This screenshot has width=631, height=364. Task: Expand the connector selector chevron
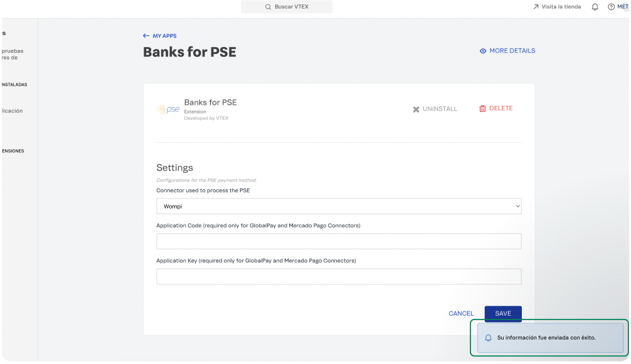[517, 206]
